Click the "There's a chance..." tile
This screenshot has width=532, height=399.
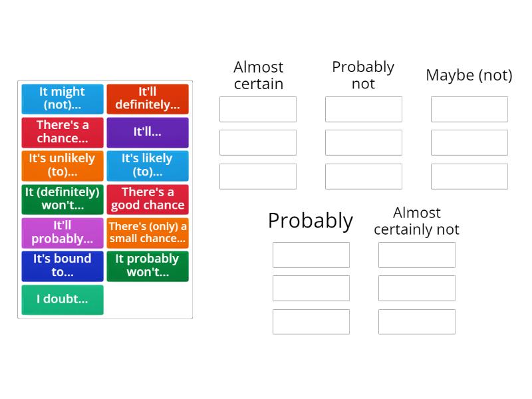tap(62, 132)
